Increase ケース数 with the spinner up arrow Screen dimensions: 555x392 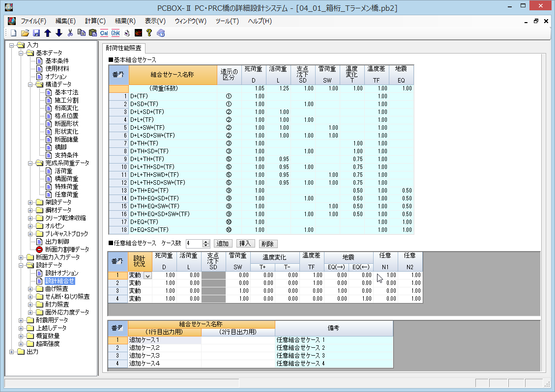point(206,242)
